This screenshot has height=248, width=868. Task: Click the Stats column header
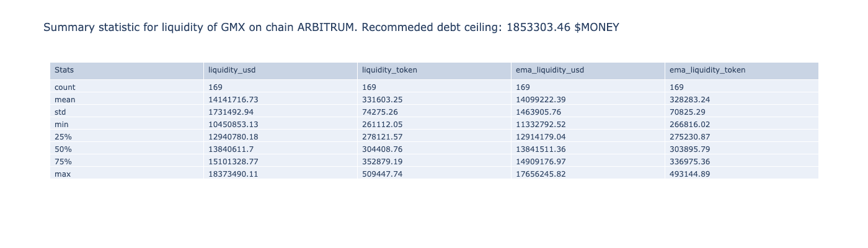(64, 70)
